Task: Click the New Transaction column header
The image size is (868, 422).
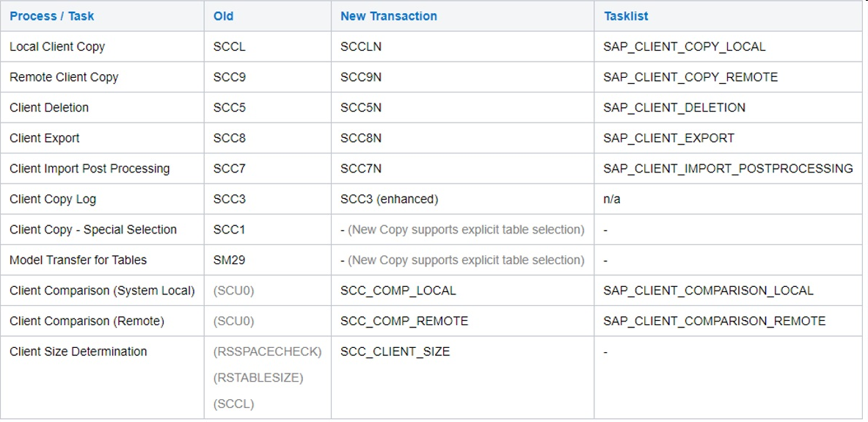Action: coord(389,16)
